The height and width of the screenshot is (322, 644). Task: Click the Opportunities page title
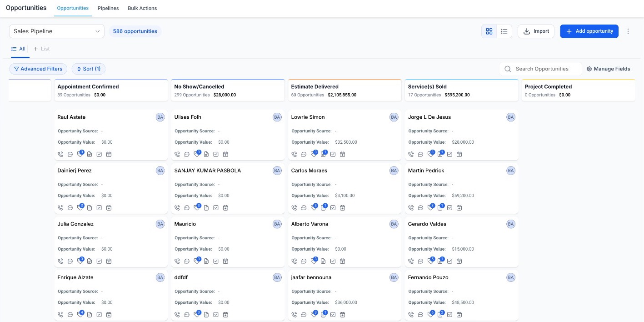pos(26,8)
